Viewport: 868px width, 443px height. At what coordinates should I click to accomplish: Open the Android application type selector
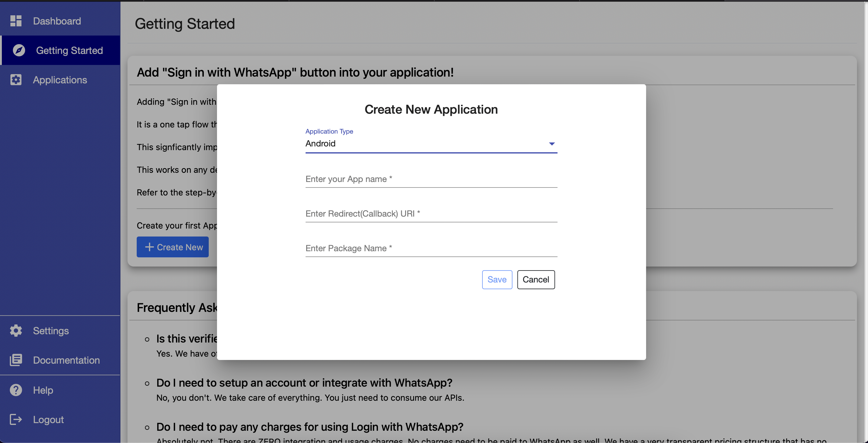pyautogui.click(x=424, y=143)
